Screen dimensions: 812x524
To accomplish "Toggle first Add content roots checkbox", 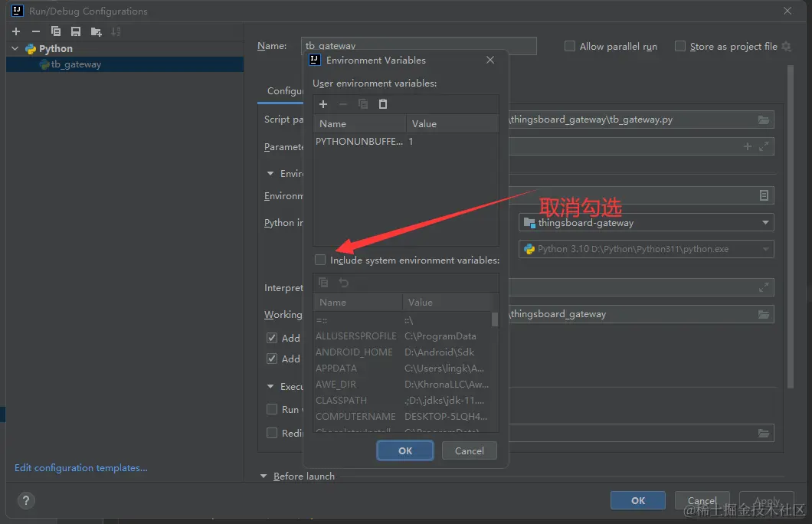I will pyautogui.click(x=272, y=338).
